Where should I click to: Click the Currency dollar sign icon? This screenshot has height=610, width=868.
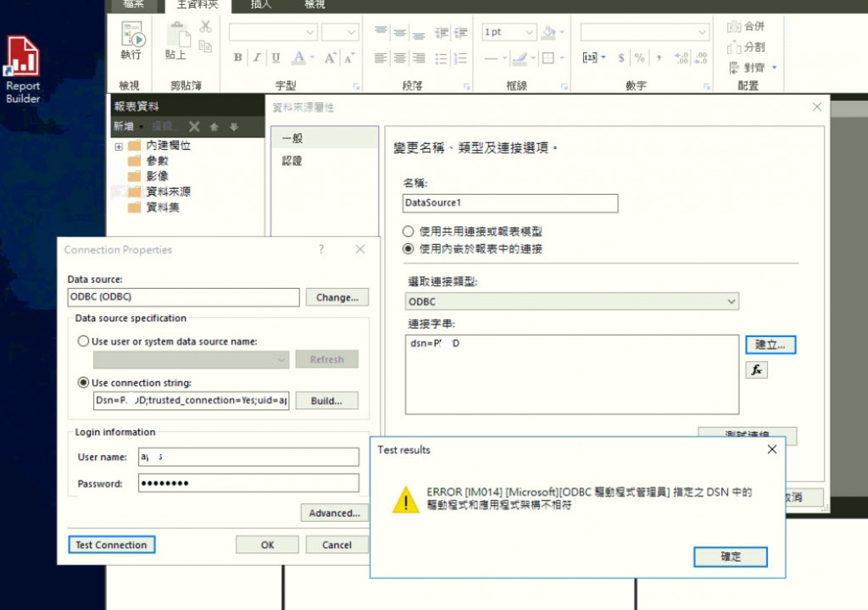pyautogui.click(x=621, y=58)
